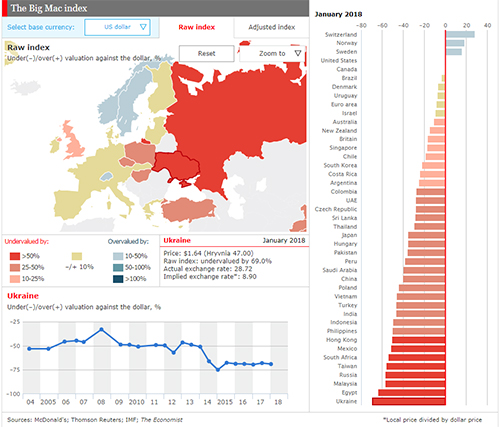The height and width of the screenshot is (427, 500).
Task: Click the China bar in the chart
Action: [x=424, y=279]
